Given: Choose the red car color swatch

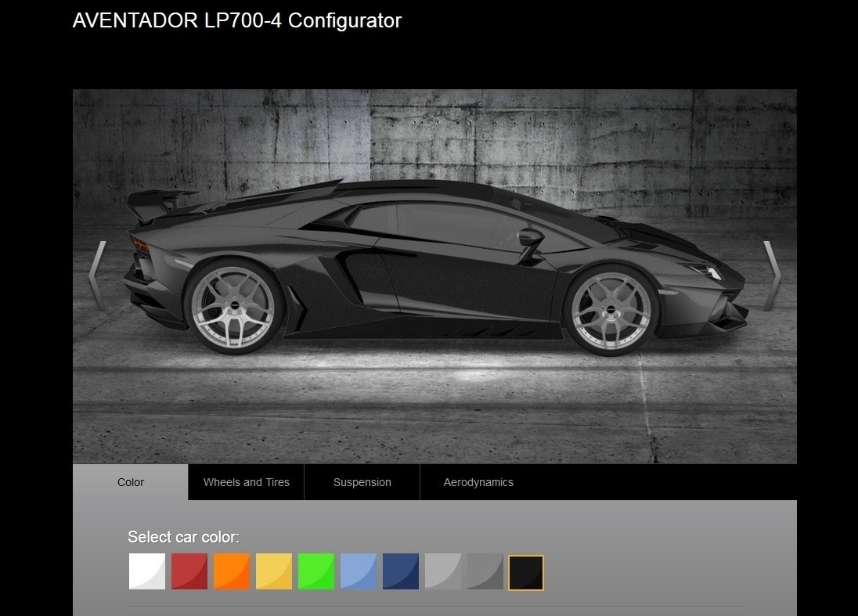Looking at the screenshot, I should pos(189,571).
